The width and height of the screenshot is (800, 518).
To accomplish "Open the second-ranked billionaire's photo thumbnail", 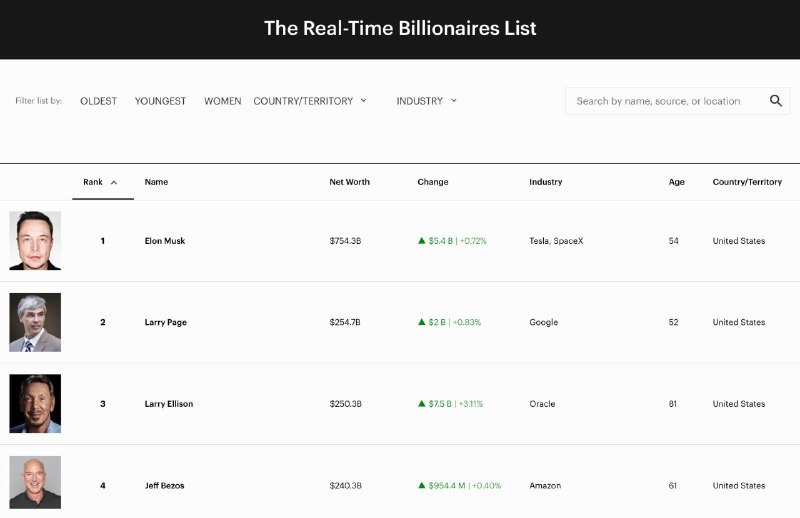I will point(35,322).
